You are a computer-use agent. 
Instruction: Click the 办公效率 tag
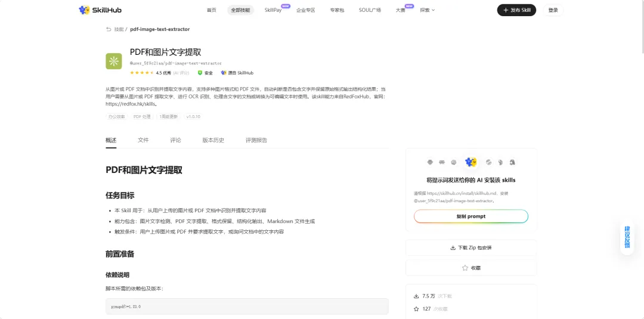pos(117,117)
